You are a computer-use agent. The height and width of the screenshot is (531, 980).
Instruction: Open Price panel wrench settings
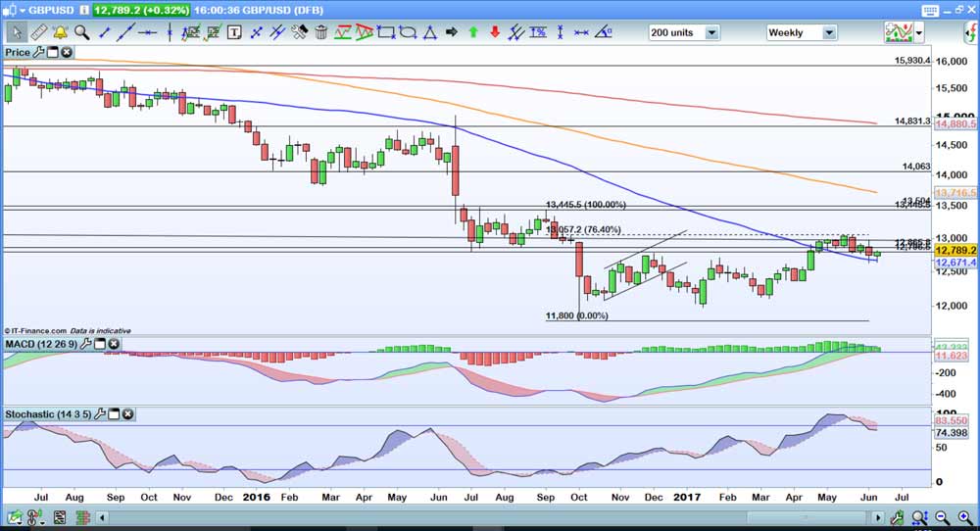click(39, 53)
